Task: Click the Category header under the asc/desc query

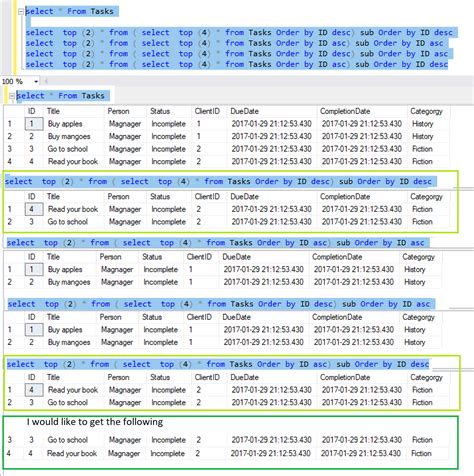Action: pyautogui.click(x=426, y=378)
